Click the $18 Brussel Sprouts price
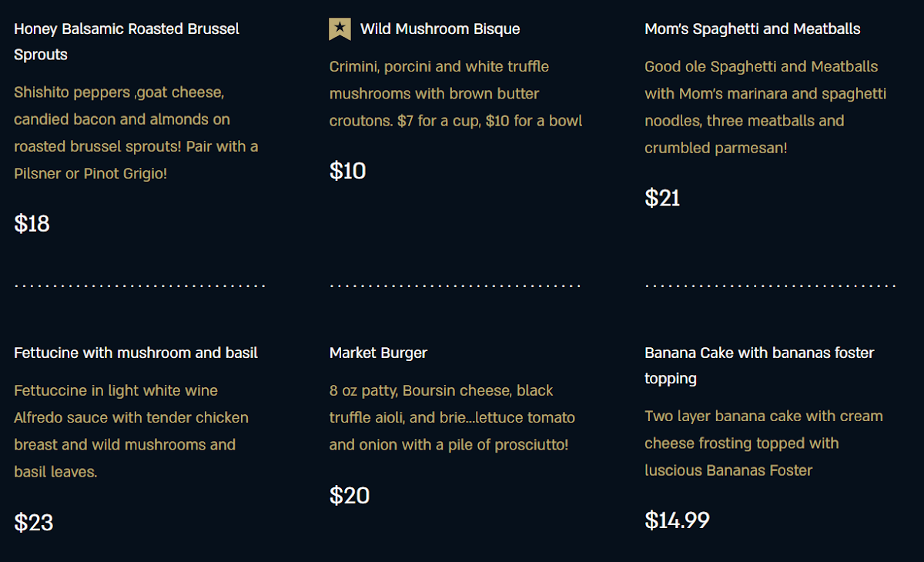924x562 pixels. [32, 224]
